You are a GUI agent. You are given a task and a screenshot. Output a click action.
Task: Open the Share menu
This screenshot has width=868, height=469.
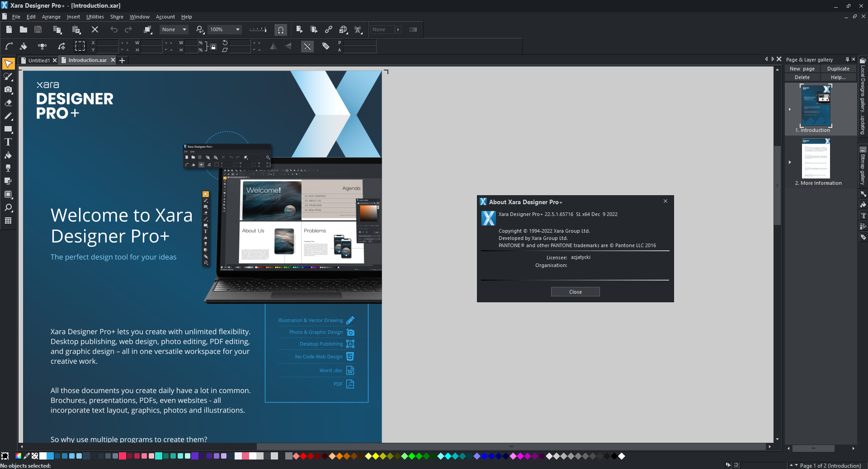point(117,17)
